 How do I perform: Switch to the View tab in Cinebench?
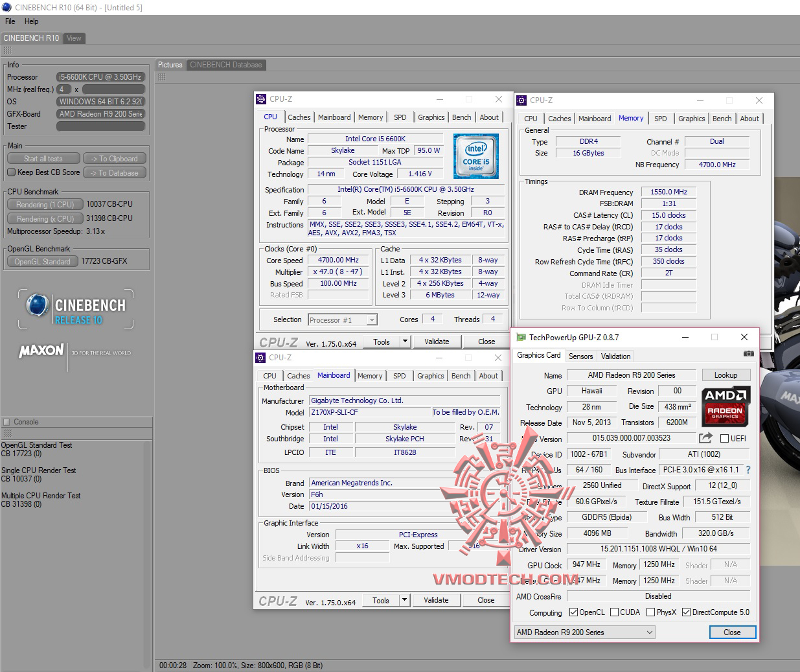pos(74,38)
